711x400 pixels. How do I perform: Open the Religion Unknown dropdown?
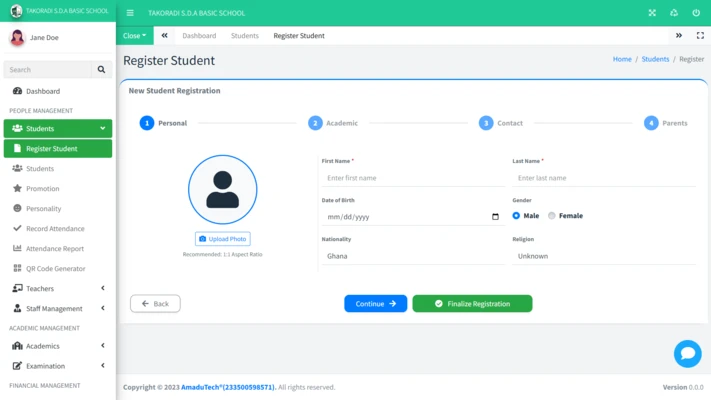pos(604,256)
